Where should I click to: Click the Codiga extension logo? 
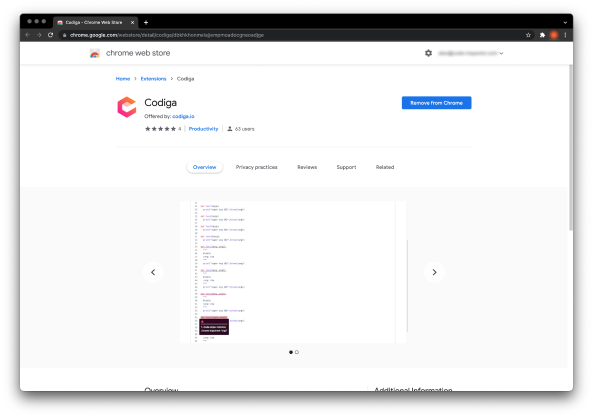127,107
